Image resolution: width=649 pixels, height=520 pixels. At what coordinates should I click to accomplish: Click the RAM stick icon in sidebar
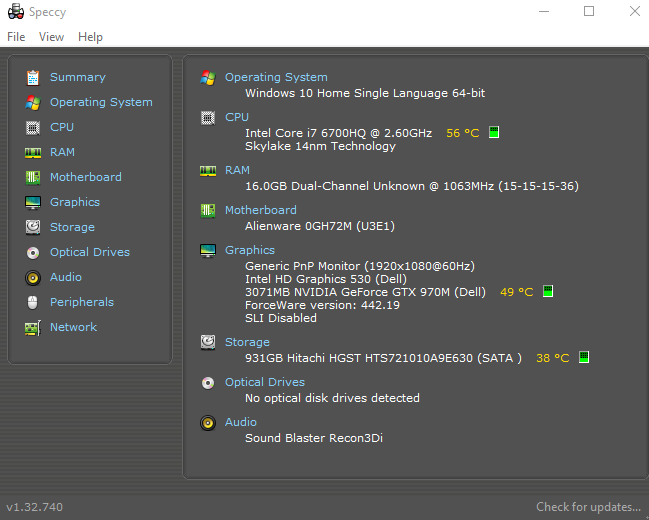coord(33,153)
